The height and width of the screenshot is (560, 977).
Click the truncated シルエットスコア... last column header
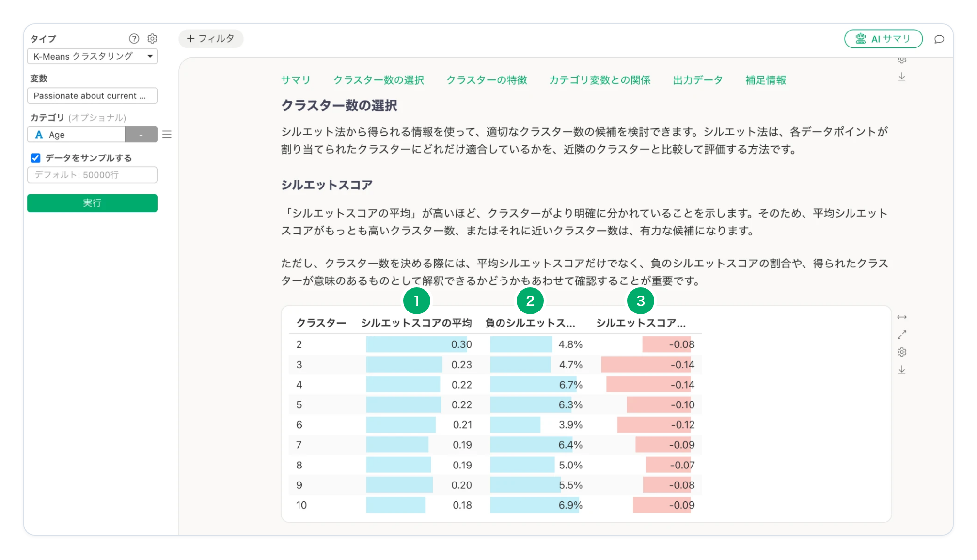641,323
